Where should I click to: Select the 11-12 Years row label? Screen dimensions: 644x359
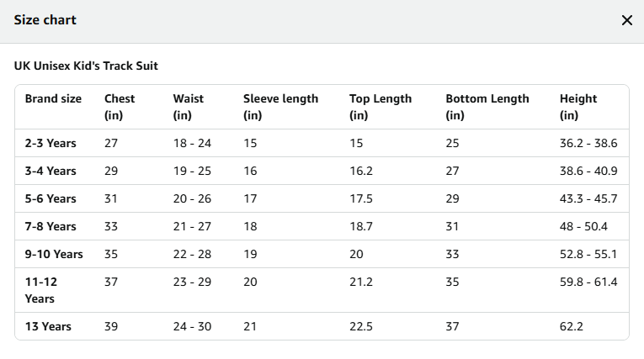(41, 290)
